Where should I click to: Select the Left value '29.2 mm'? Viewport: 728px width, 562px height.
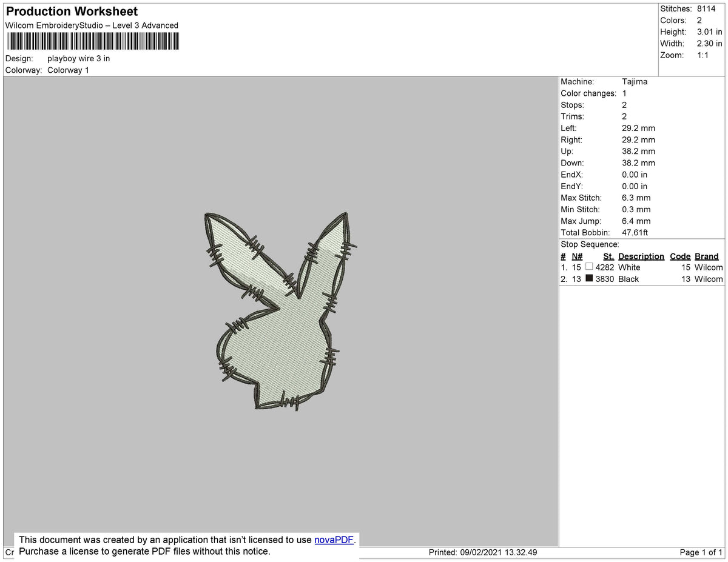tap(638, 129)
